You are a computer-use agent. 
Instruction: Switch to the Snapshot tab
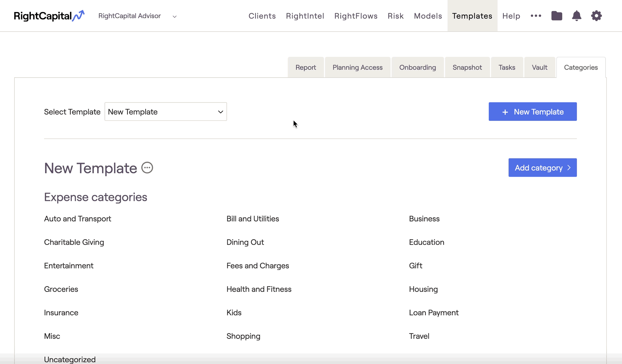click(x=467, y=67)
